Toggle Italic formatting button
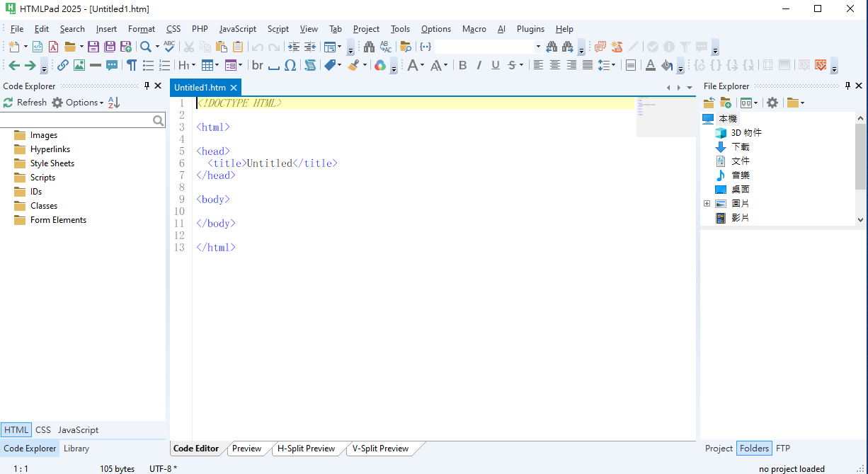This screenshot has width=868, height=474. pyautogui.click(x=479, y=65)
